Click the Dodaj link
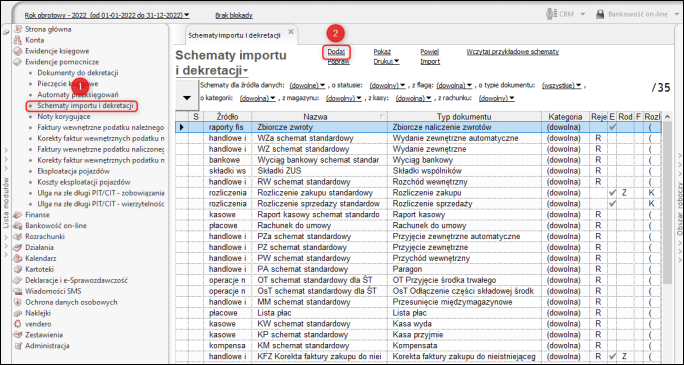Image resolution: width=684 pixels, height=365 pixels. [x=336, y=52]
